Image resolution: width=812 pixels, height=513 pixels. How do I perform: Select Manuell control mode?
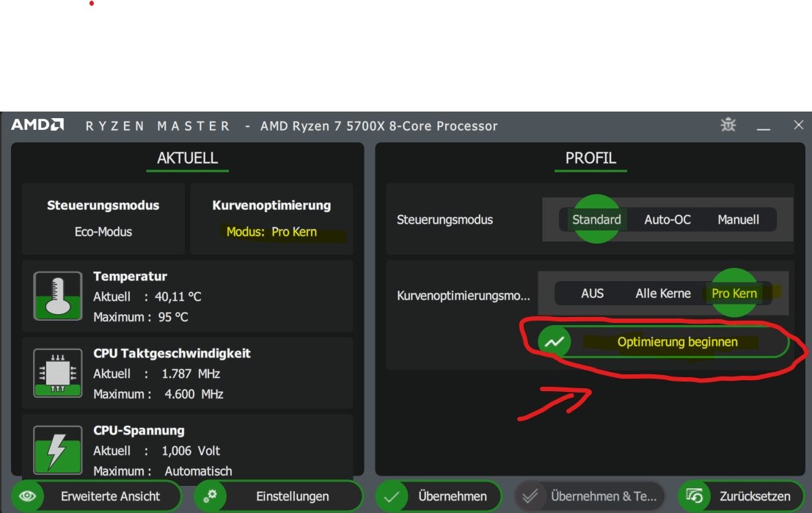739,219
